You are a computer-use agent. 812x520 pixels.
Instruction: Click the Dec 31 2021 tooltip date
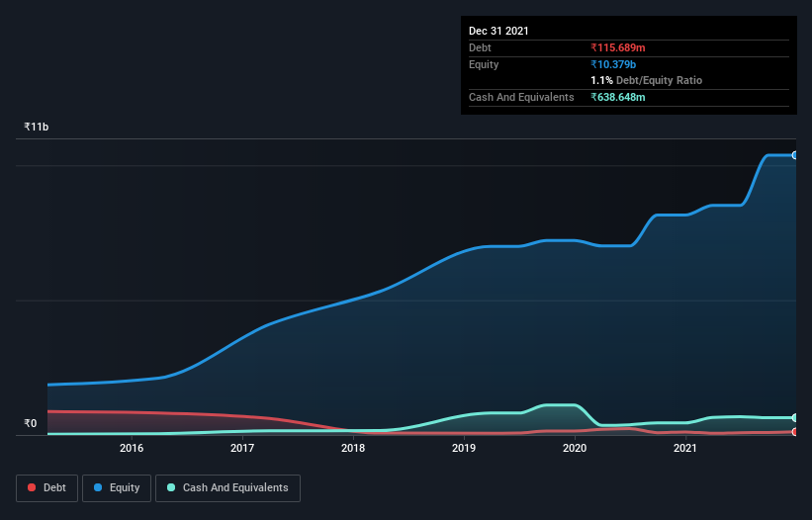[498, 31]
